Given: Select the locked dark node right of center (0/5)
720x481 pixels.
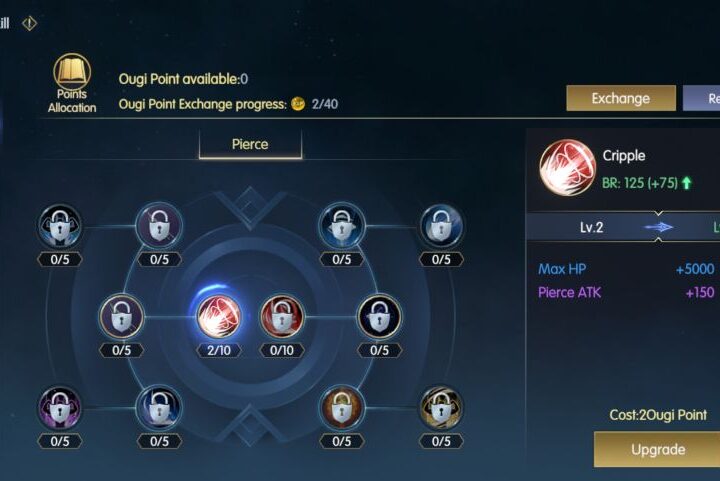Looking at the screenshot, I should click(x=379, y=317).
